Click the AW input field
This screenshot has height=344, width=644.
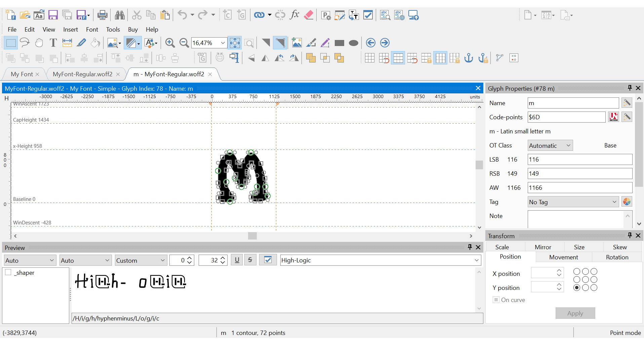click(580, 188)
